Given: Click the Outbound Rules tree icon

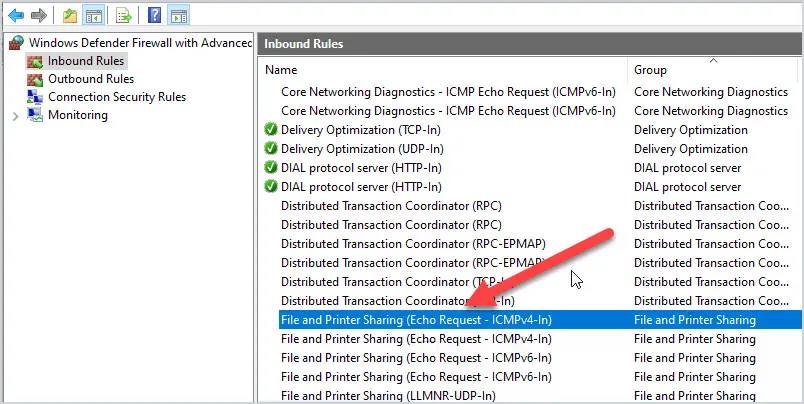Looking at the screenshot, I should tap(35, 79).
